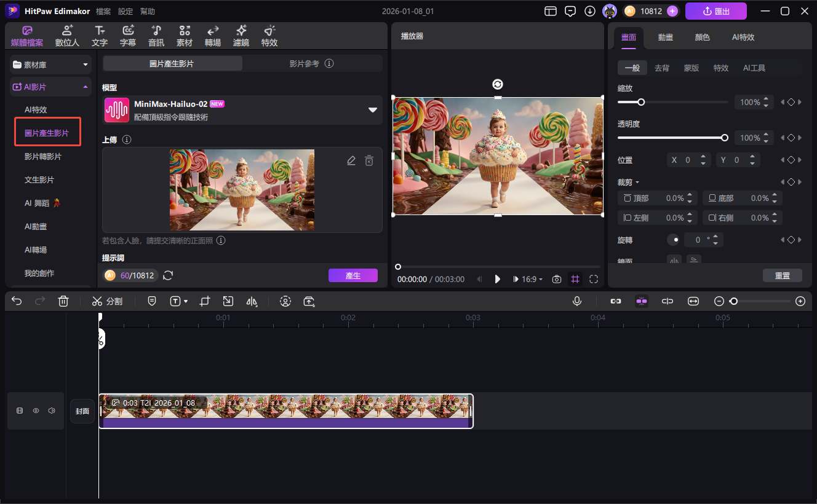Viewport: 817px width, 504px height.
Task: Click the undo arrow in timeline toolbar
Action: [x=17, y=301]
